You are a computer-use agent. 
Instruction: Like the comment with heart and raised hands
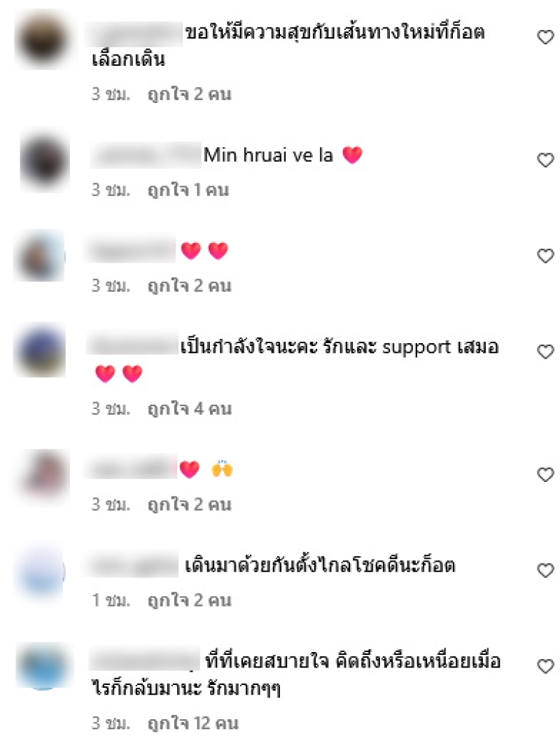[545, 474]
